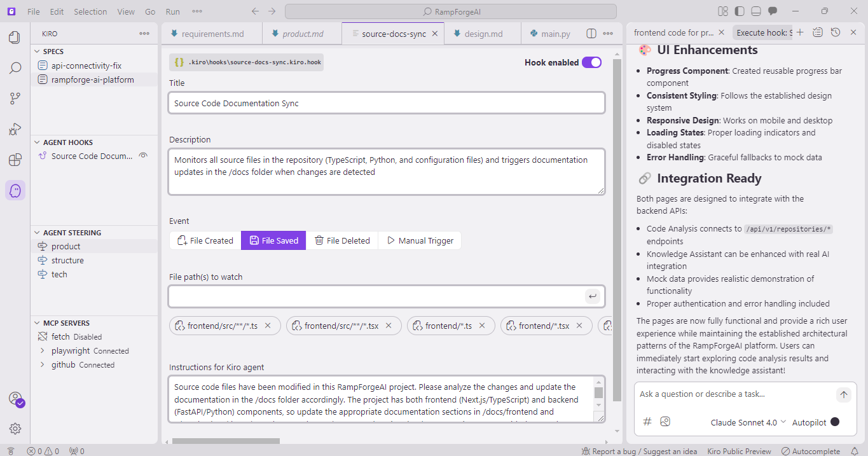Select the Kiro ghost icon in activity bar
Image resolution: width=868 pixels, height=456 pixels.
(15, 190)
